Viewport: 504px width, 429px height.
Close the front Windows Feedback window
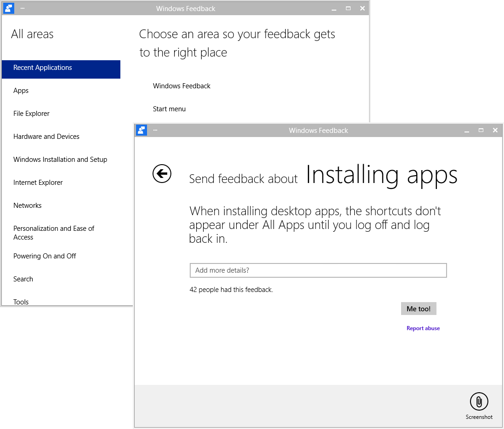click(495, 130)
